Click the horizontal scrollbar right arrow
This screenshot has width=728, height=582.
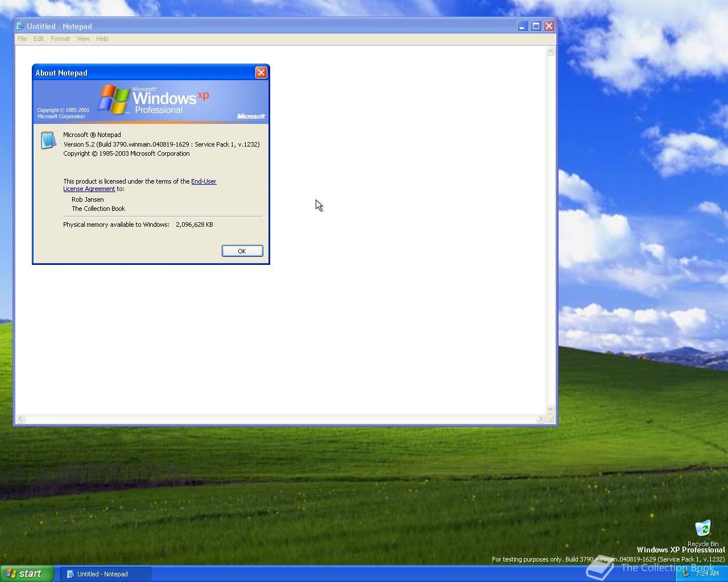540,419
